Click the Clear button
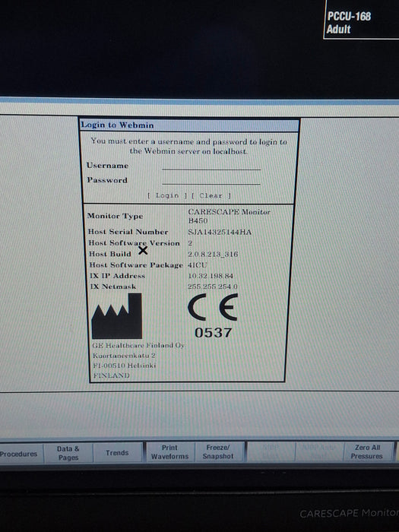 tap(211, 196)
